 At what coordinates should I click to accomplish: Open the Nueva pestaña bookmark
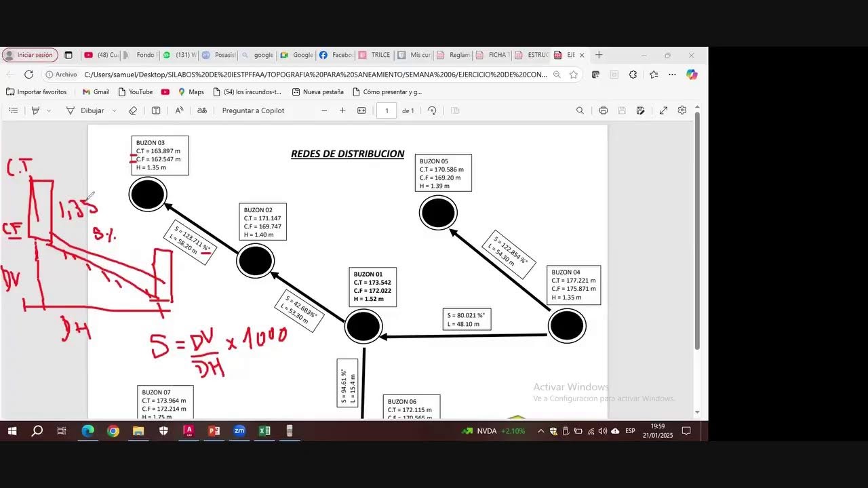317,91
